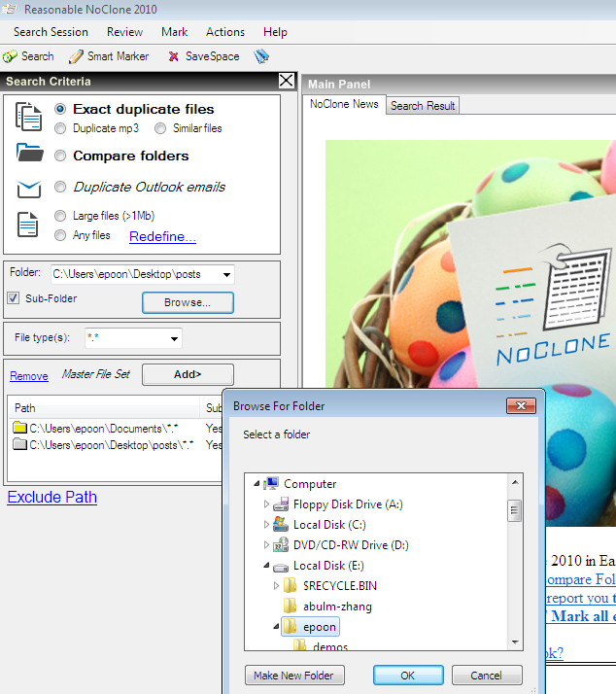Select Any files option

pos(60,235)
